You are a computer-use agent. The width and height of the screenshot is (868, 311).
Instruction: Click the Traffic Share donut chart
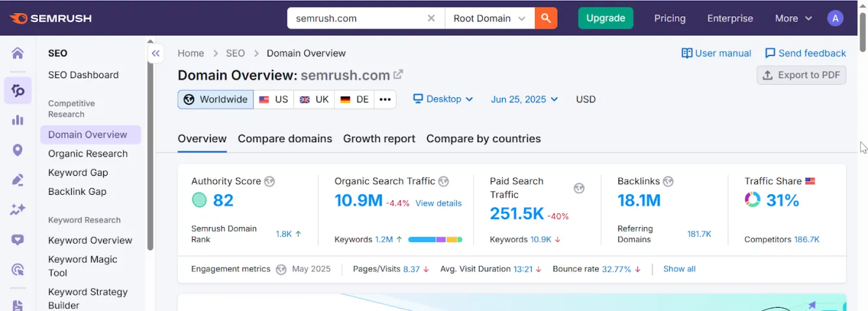tap(753, 200)
